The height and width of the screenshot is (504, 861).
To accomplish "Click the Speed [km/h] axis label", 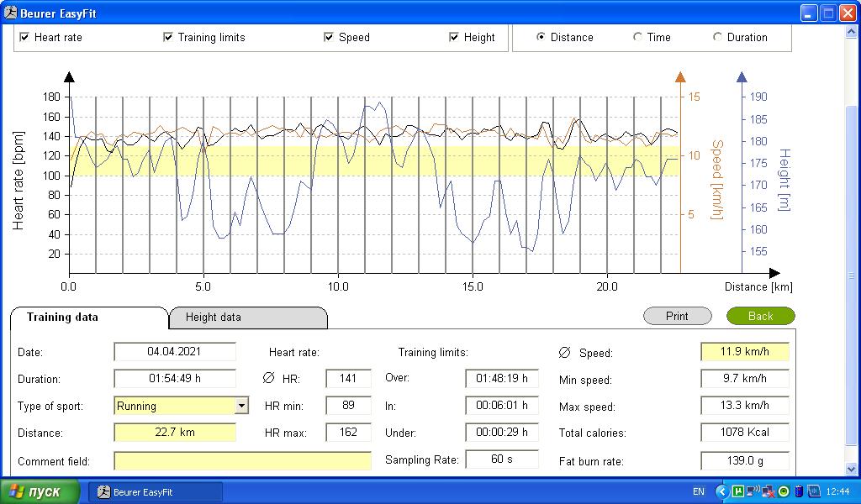I will tap(716, 179).
